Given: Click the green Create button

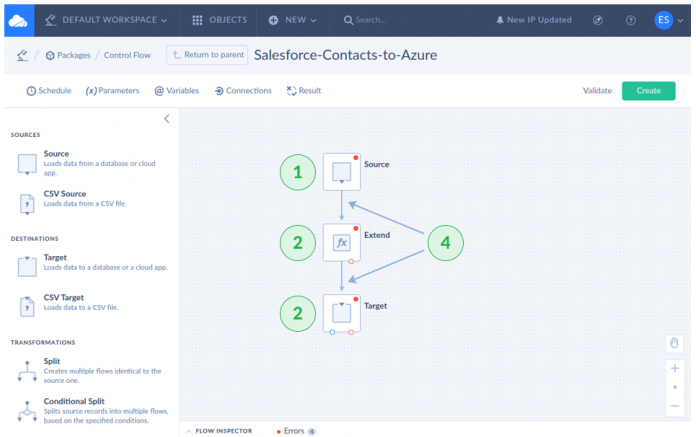Looking at the screenshot, I should coord(648,91).
